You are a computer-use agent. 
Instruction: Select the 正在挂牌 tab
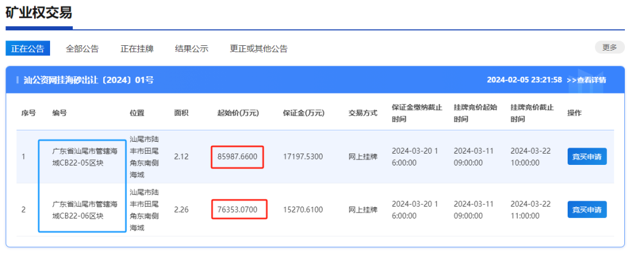click(x=137, y=49)
